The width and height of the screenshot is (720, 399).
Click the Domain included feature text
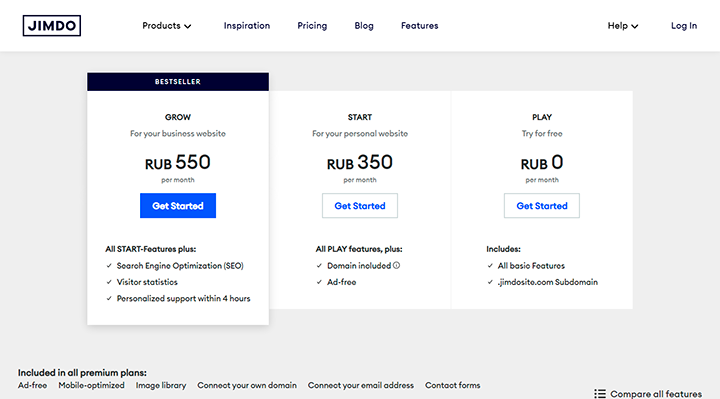click(359, 266)
